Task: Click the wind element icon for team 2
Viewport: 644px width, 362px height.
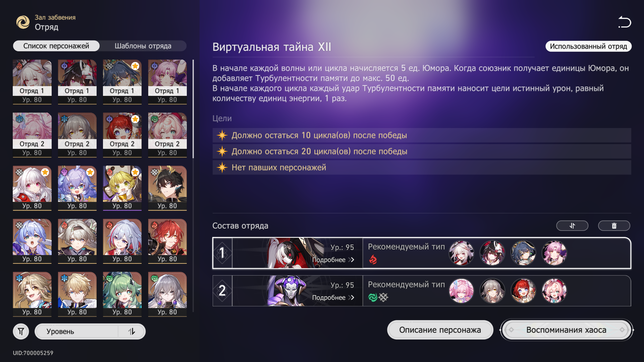Action: pyautogui.click(x=373, y=297)
